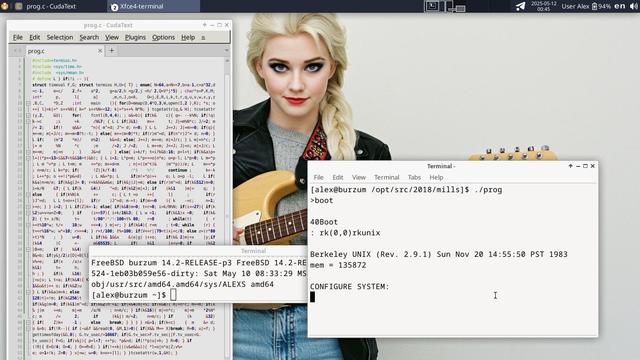Open the Tabs menu in the Terminal window

pos(414,177)
